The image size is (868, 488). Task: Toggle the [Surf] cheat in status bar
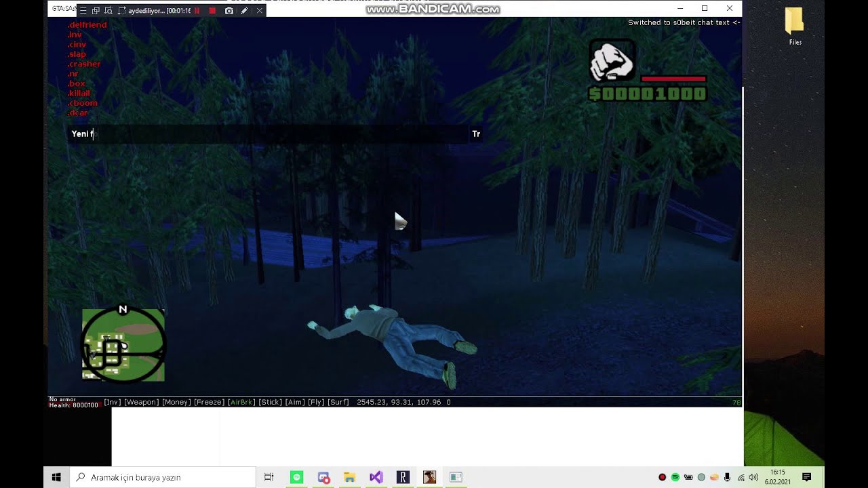point(338,402)
